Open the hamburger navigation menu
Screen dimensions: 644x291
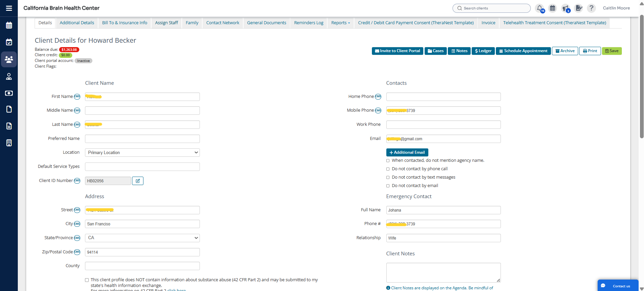tap(9, 8)
